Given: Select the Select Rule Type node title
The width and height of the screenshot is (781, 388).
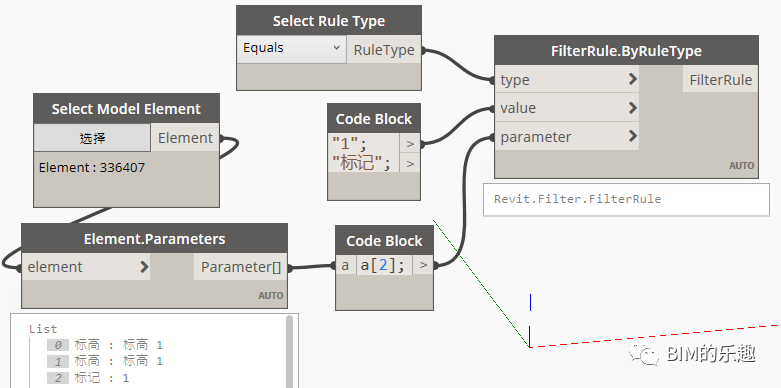Looking at the screenshot, I should pos(329,21).
